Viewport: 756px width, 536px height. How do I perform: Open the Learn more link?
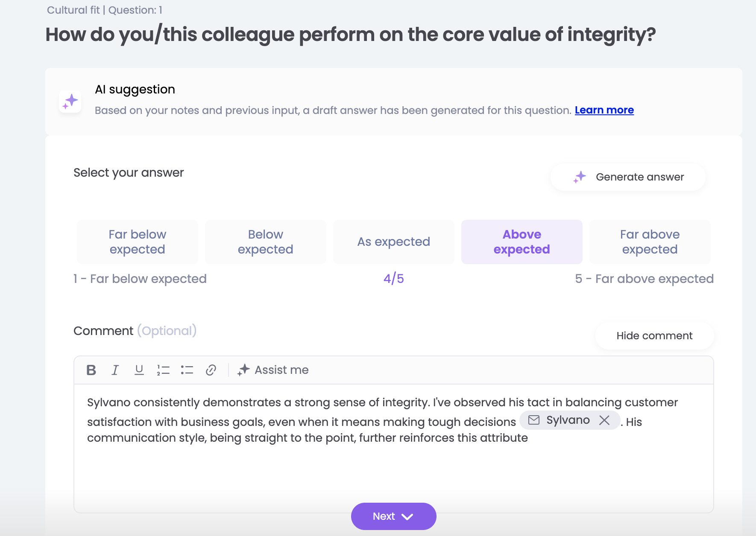(604, 110)
